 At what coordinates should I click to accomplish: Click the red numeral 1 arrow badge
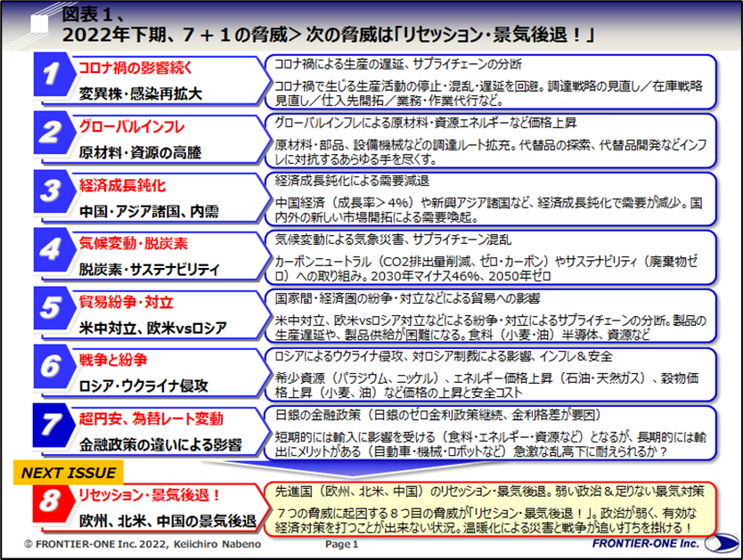coord(52,70)
